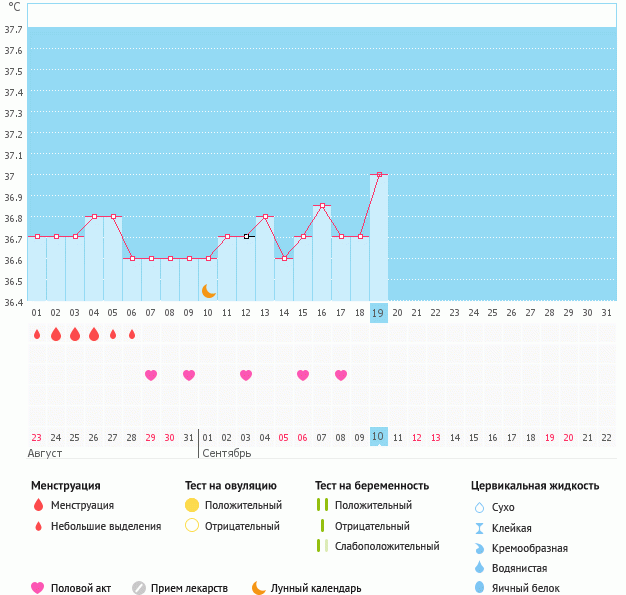Click the menstruation drop under cycle day 01

[37, 334]
